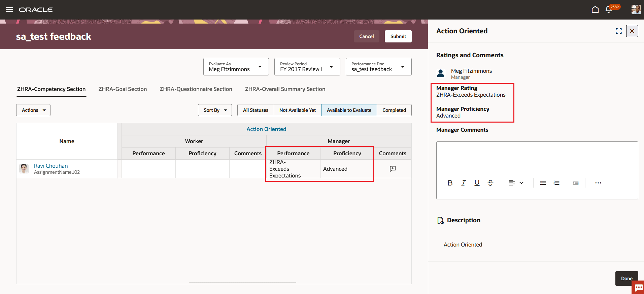Switch to ZHRA-Questionnaire Section tab

click(x=196, y=89)
